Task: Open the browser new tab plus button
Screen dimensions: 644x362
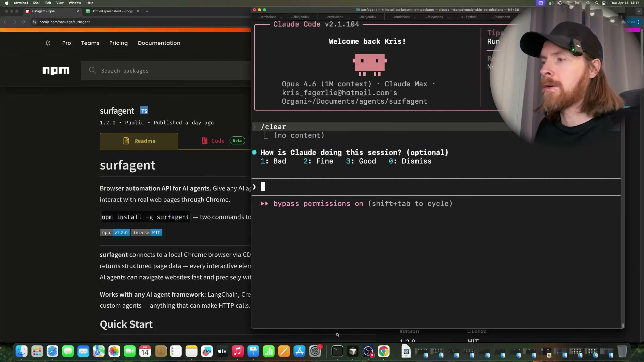Action: pyautogui.click(x=147, y=11)
